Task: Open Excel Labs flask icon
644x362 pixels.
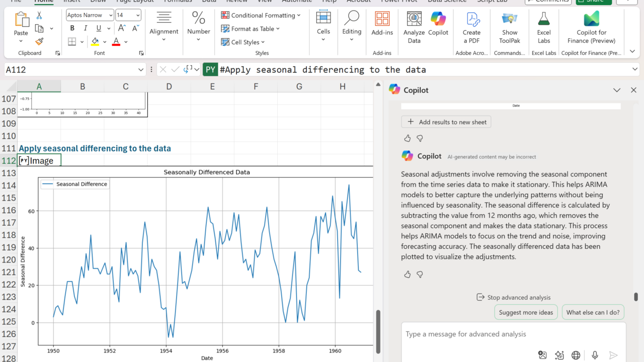Action: tap(544, 27)
